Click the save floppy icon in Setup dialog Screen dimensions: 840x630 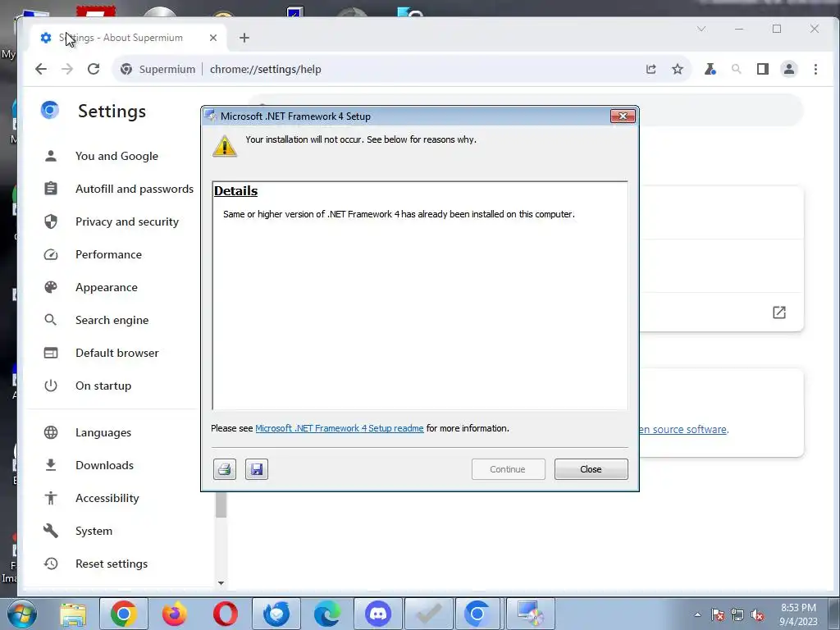[x=257, y=469]
